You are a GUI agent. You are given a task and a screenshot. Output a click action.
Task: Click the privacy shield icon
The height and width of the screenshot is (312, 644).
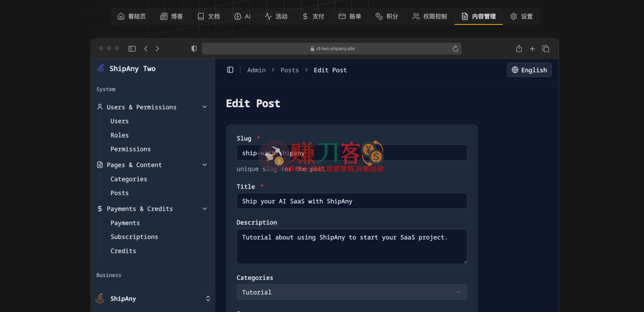194,49
